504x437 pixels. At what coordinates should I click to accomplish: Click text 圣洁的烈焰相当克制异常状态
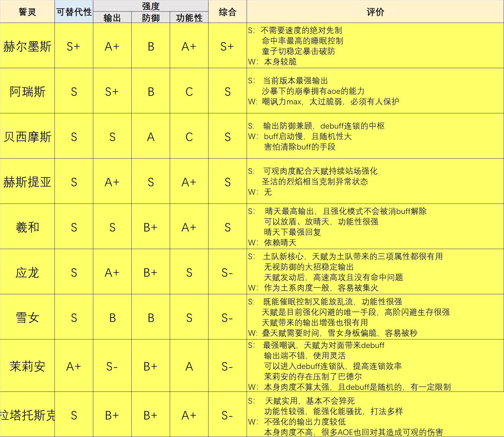[x=315, y=181]
